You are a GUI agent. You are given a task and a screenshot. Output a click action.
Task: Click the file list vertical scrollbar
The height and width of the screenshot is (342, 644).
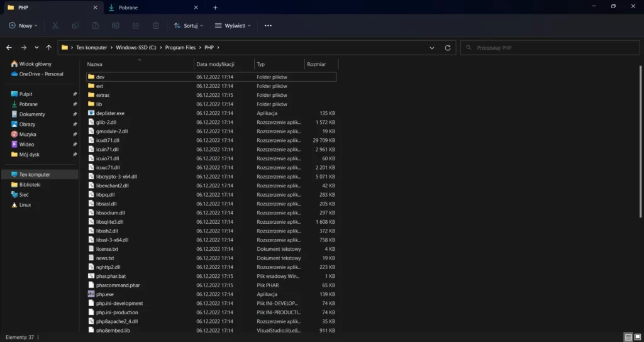(641, 141)
